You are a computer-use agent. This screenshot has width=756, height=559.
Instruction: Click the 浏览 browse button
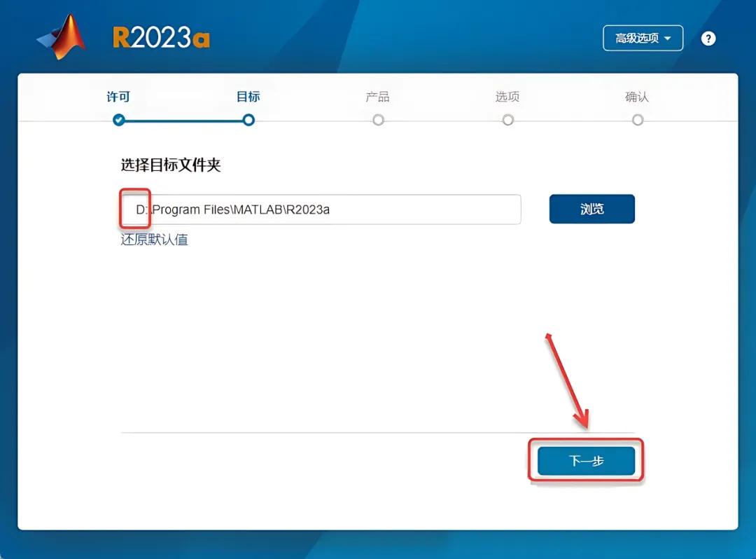pos(592,209)
